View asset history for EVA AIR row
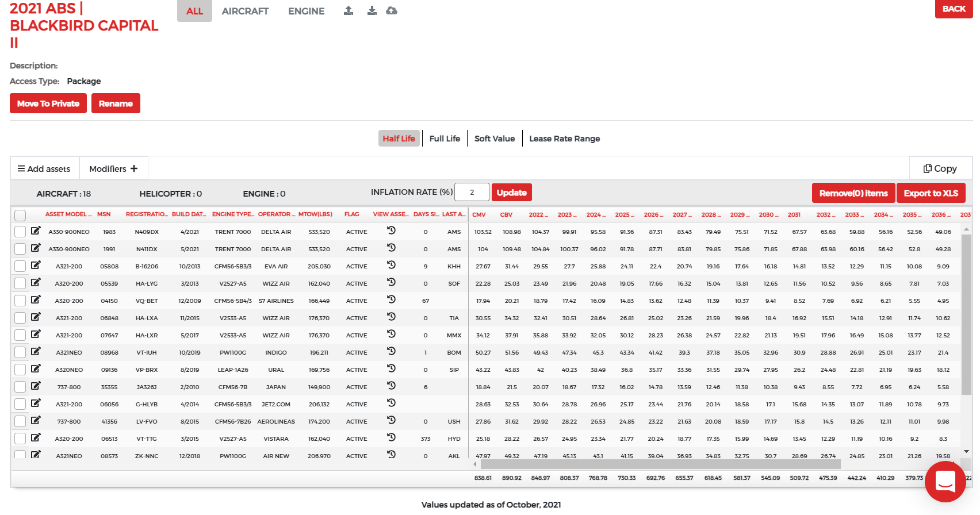This screenshot has width=980, height=515. click(x=391, y=266)
